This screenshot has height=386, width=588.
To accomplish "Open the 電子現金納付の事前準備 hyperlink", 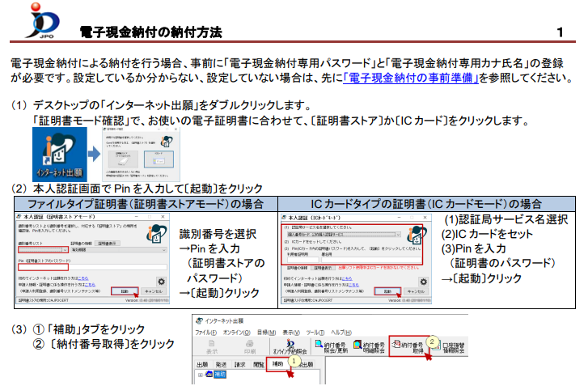I will [x=411, y=78].
